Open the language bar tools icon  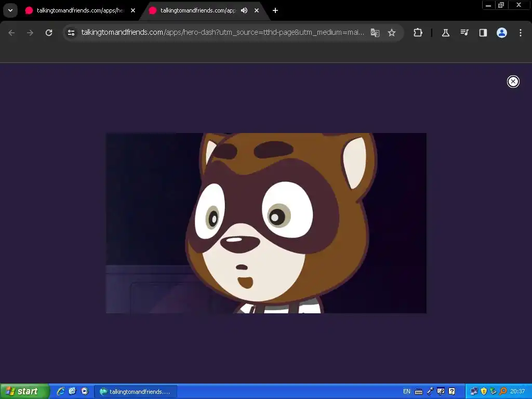click(441, 391)
